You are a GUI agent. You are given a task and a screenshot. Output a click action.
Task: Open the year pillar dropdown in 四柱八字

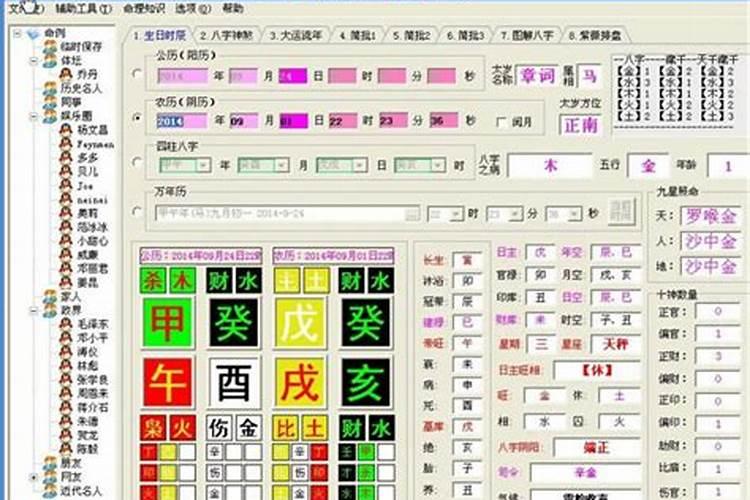click(x=204, y=165)
